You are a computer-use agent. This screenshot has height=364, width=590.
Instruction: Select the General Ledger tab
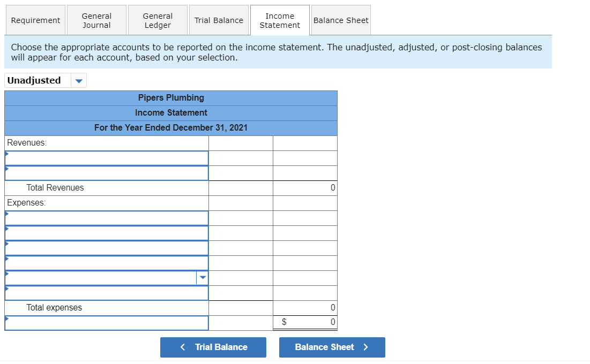click(x=158, y=20)
